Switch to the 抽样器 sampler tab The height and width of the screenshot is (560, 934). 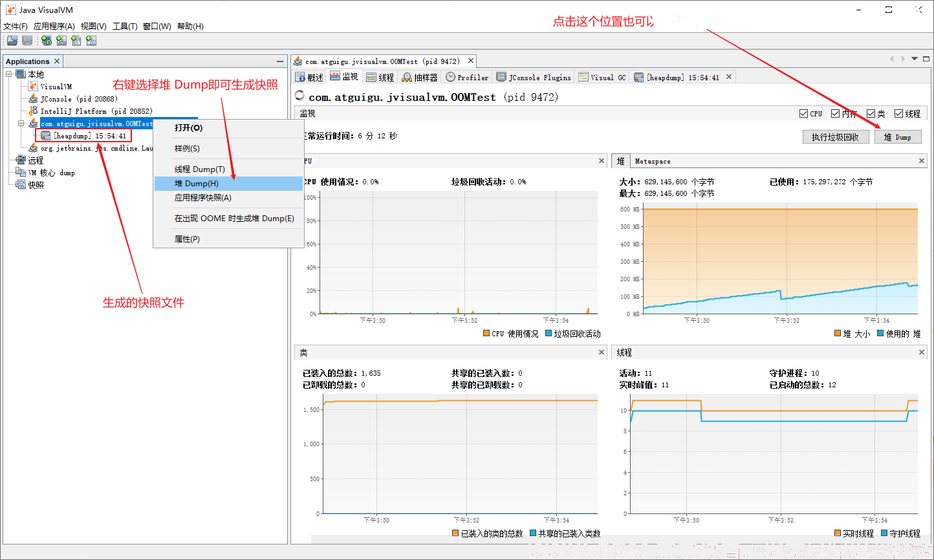(420, 77)
